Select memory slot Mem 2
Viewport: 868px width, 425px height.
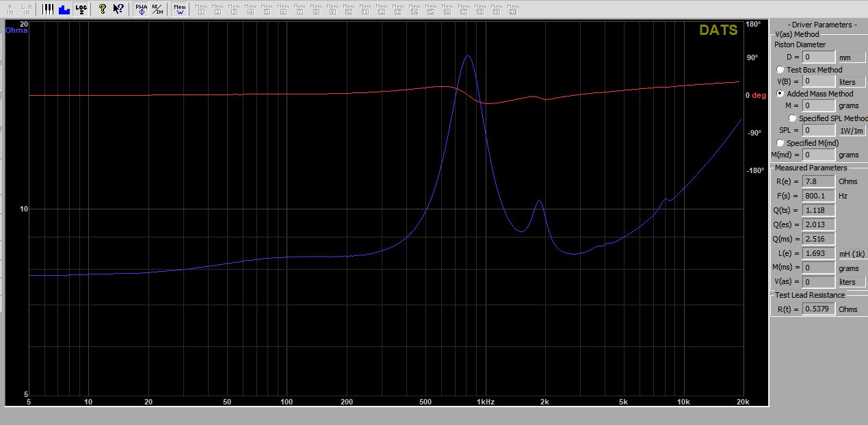(218, 9)
